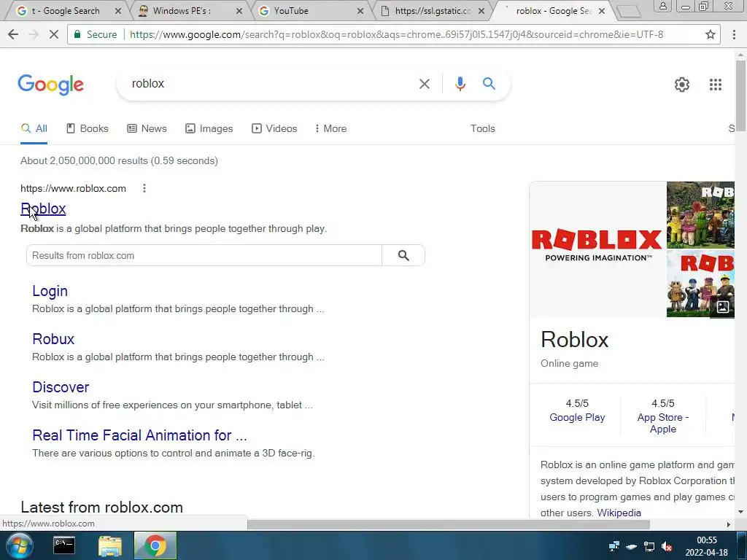Click the Show desktop strip by the clock
The image size is (747, 560).
[741, 545]
